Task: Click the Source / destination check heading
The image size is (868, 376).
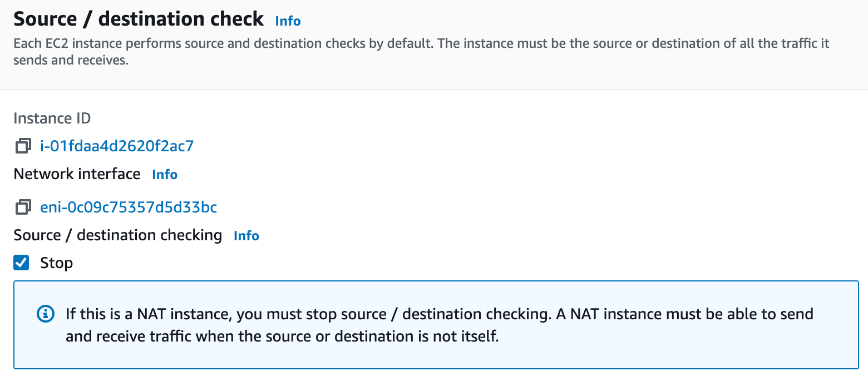Action: [139, 18]
